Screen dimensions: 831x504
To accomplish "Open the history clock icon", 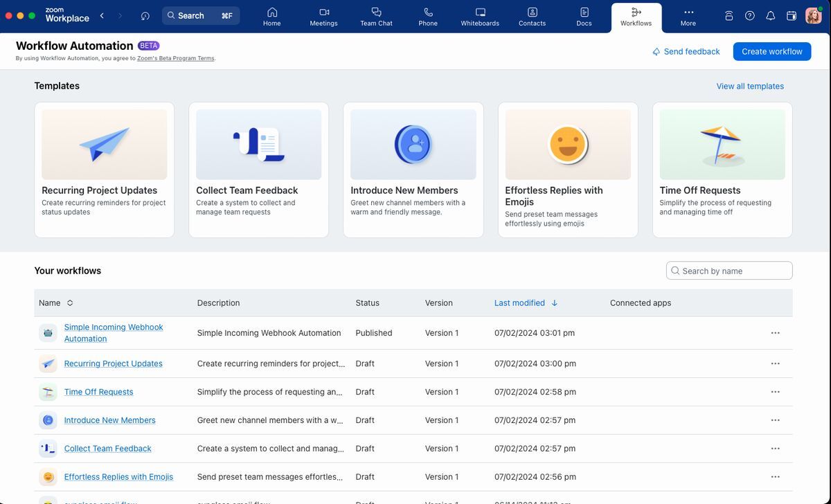I will point(145,15).
